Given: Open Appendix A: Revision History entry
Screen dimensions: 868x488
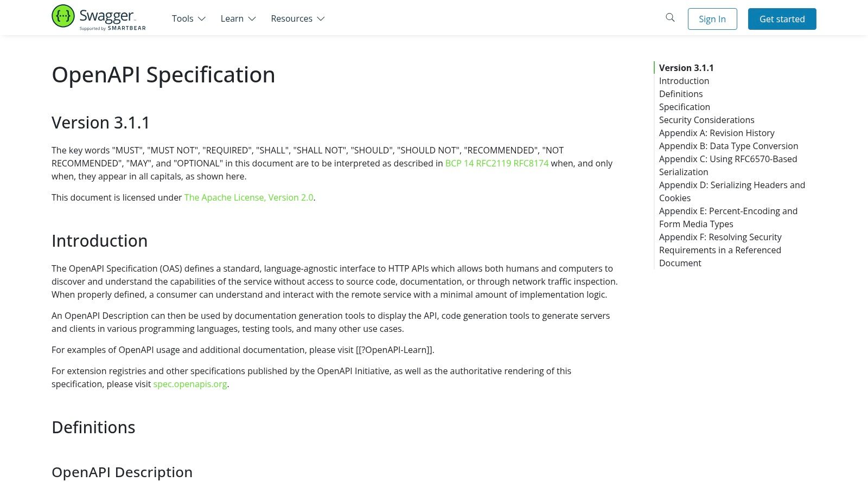Looking at the screenshot, I should coord(716,133).
